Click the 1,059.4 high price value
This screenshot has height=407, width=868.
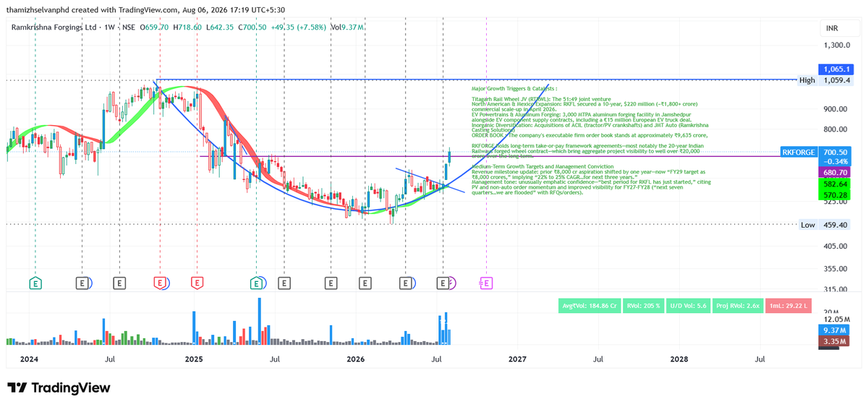838,80
